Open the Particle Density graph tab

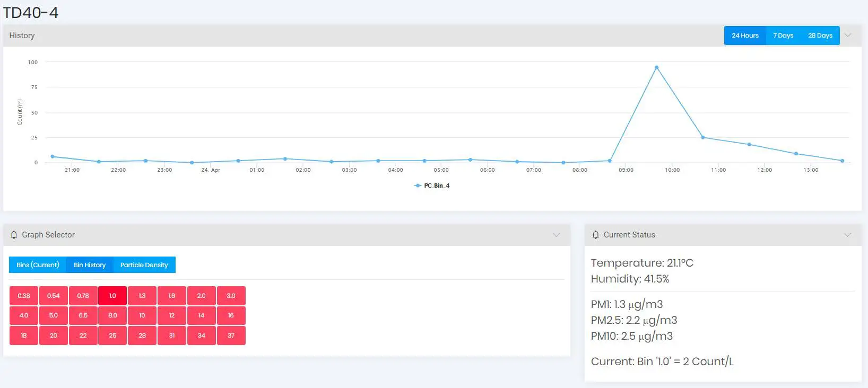coord(144,265)
